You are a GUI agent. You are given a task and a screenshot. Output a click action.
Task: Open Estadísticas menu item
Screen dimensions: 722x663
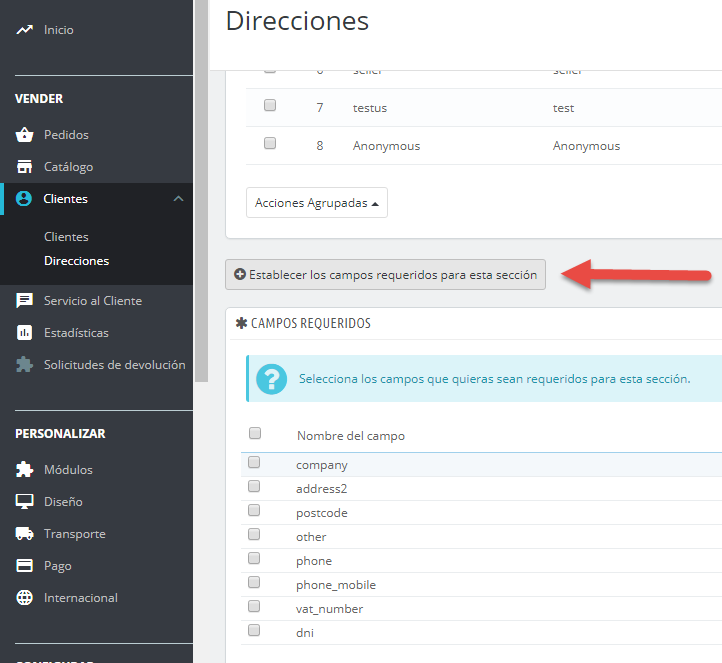click(x=76, y=333)
